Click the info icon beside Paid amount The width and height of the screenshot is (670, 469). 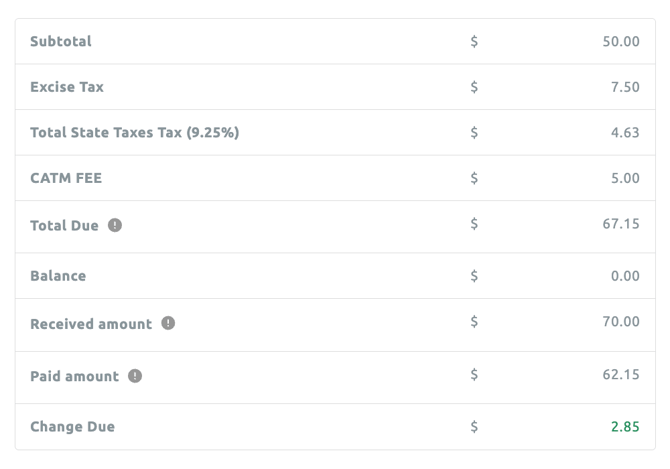(135, 376)
